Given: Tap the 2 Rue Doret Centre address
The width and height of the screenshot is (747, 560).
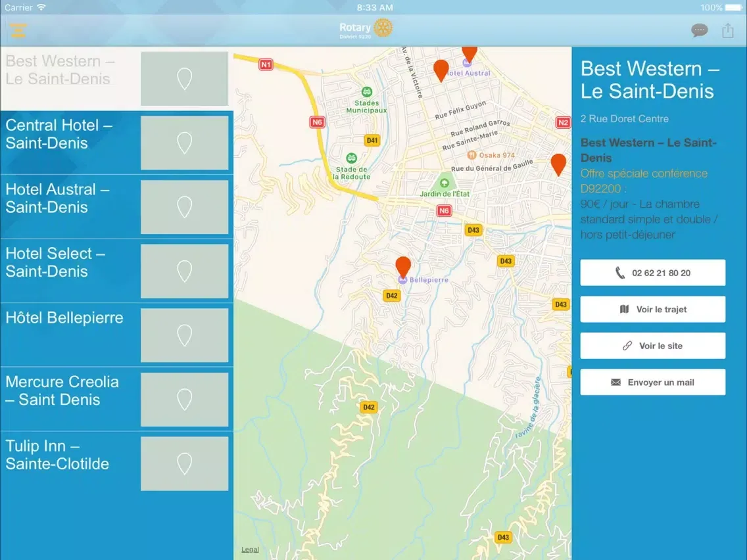Looking at the screenshot, I should (624, 119).
